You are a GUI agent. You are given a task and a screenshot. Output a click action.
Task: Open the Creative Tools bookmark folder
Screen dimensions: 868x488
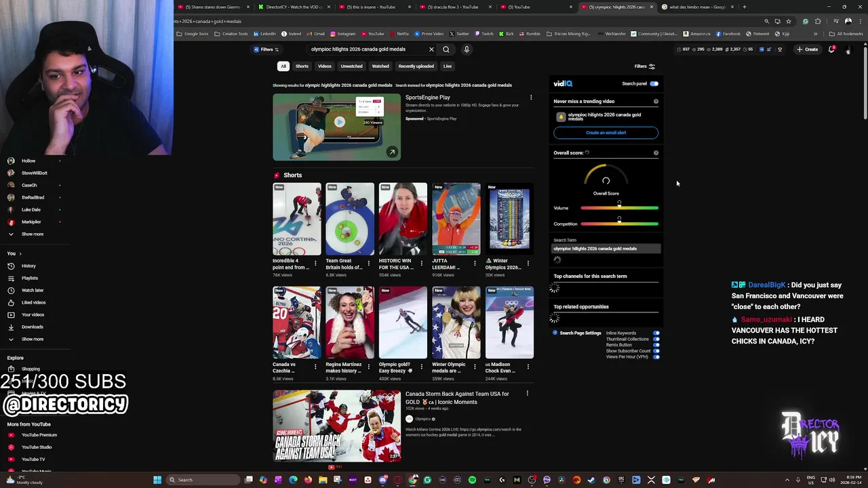click(232, 34)
